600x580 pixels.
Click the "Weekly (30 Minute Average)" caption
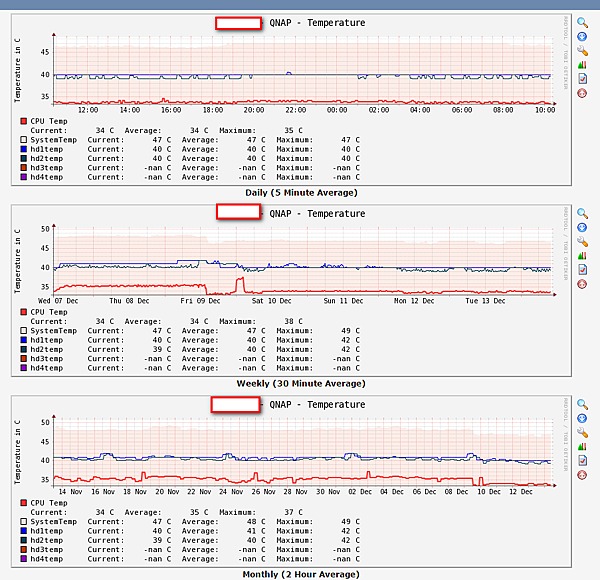tap(301, 384)
